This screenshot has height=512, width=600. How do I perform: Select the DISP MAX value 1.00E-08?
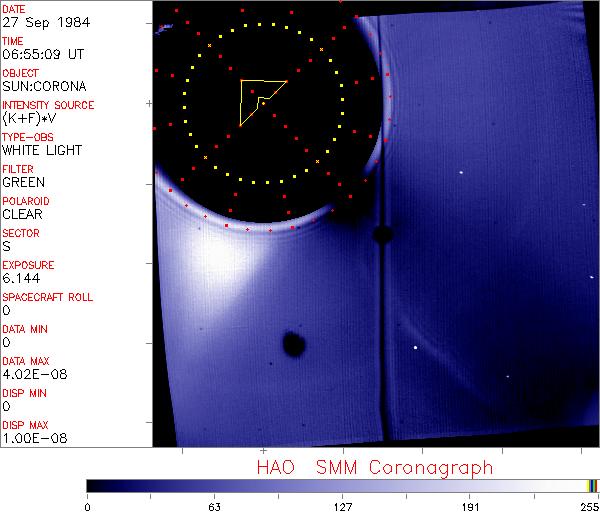(x=30, y=438)
